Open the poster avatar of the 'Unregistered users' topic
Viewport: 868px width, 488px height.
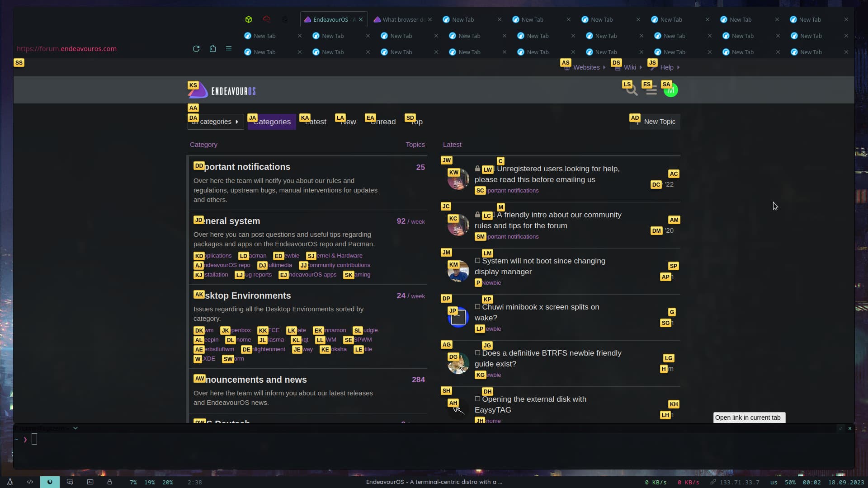click(x=458, y=179)
